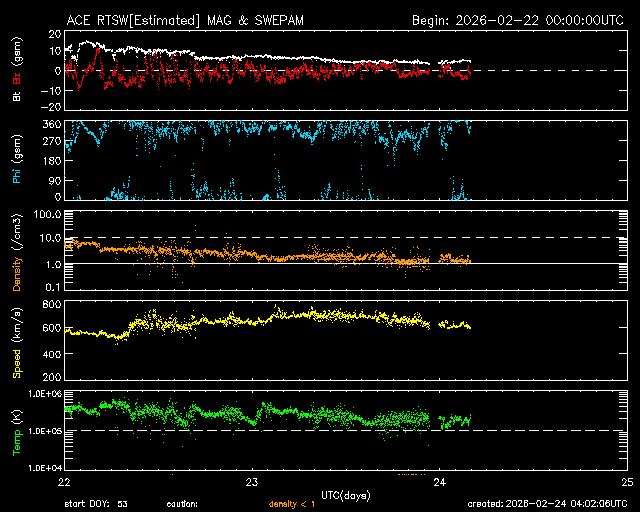Click the Begin date text at top right

point(519,19)
